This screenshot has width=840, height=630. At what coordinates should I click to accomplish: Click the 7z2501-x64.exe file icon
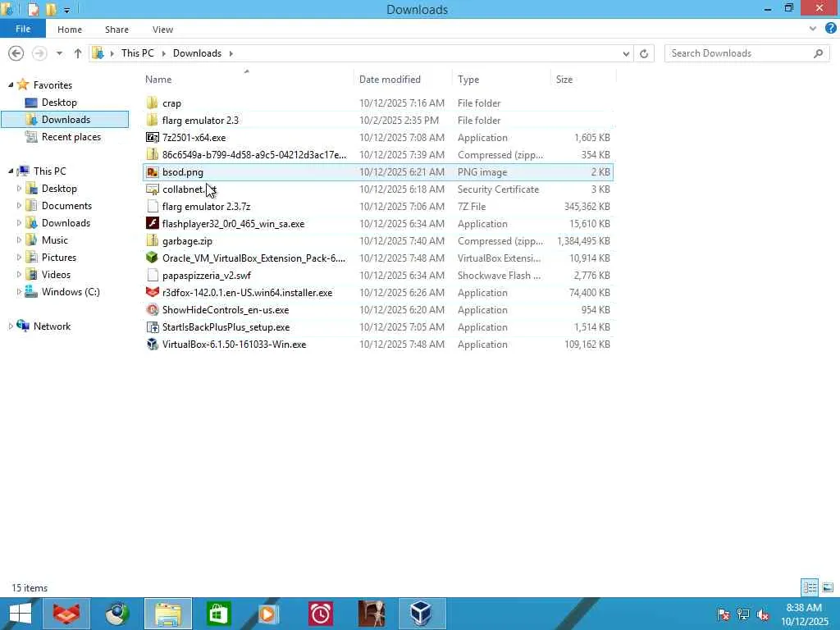click(x=152, y=138)
